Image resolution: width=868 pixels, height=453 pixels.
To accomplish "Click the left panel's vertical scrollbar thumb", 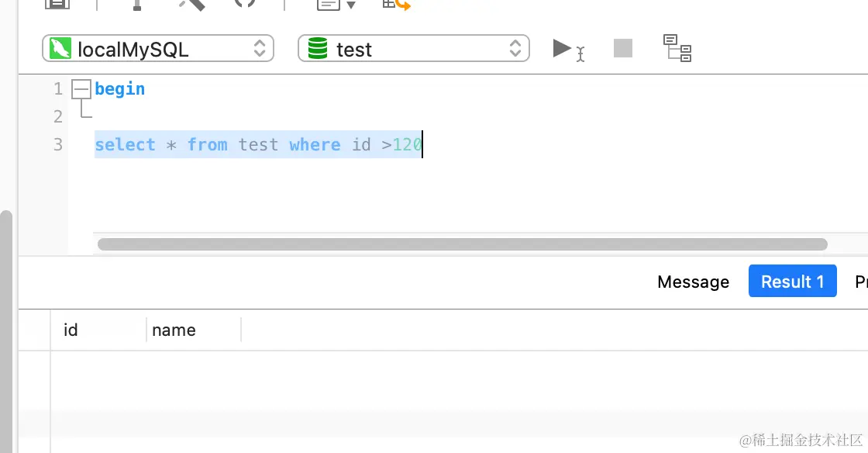I will point(5,331).
